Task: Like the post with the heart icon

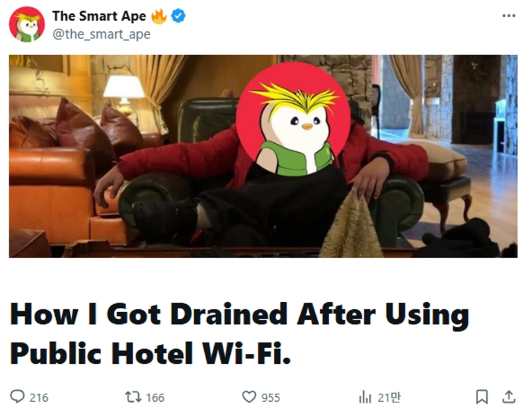Action: tap(249, 396)
